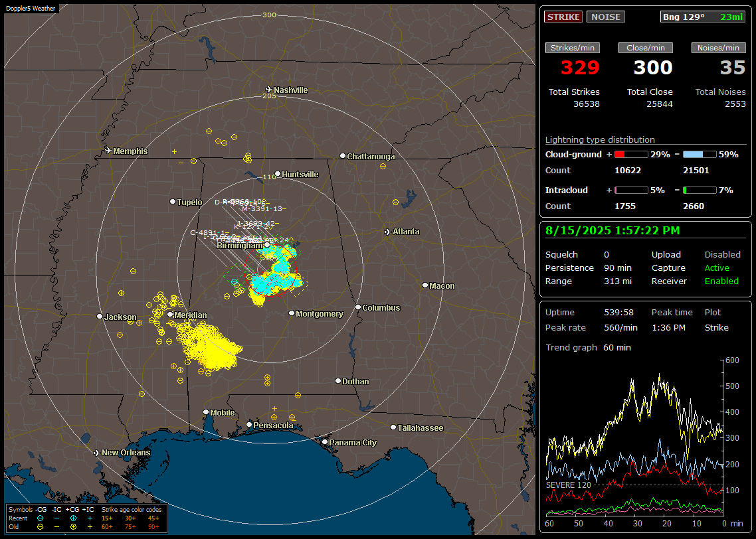This screenshot has height=539, width=756.
Task: Click the positive cloud-ground red bar
Action: 631,155
